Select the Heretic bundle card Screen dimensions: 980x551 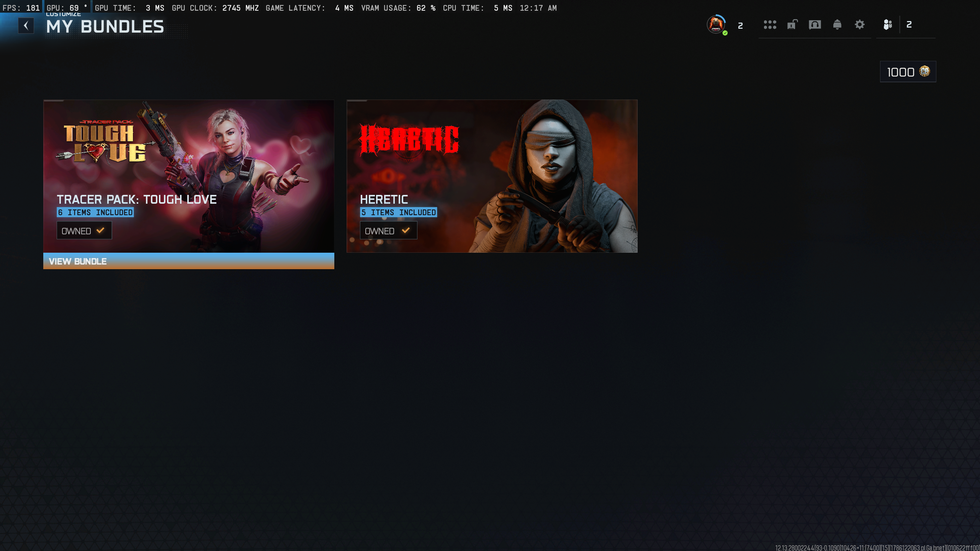click(492, 176)
